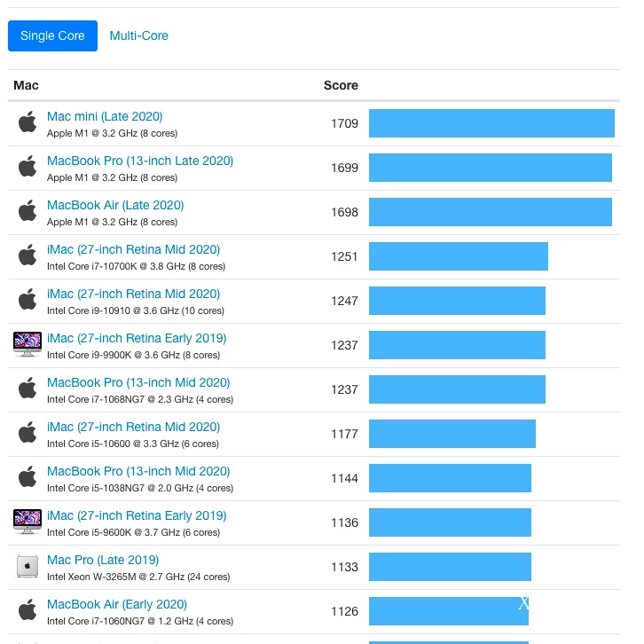
Task: Open iMac (27-inch Retina Early 2019) i9-9900K link
Action: point(137,338)
